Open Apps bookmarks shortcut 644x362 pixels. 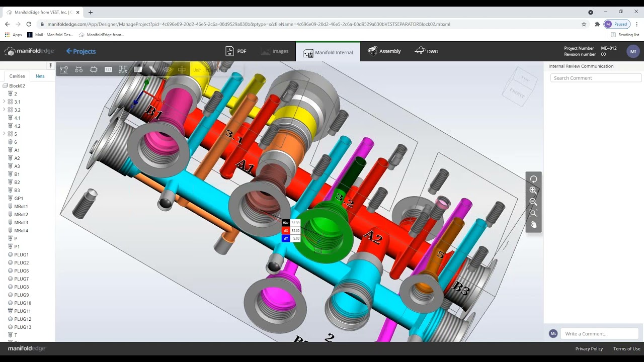[x=14, y=35]
